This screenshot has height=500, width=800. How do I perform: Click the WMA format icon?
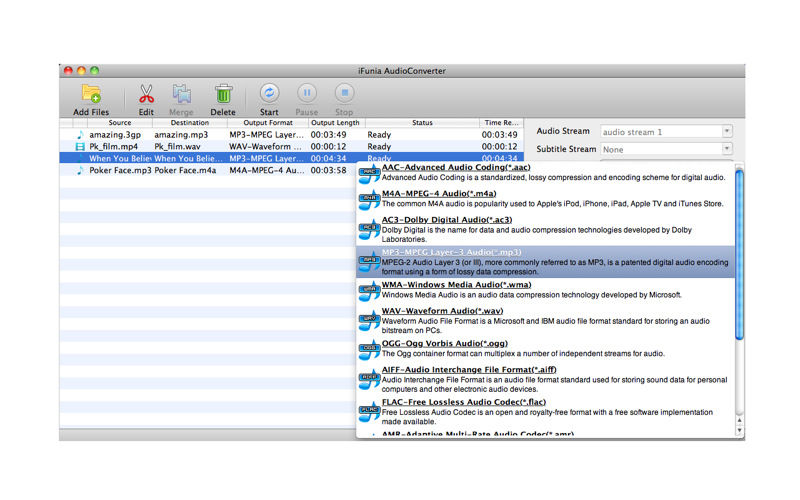pyautogui.click(x=369, y=291)
